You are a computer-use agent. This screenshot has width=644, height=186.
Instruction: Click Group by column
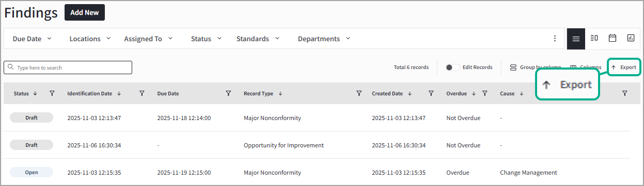click(535, 67)
